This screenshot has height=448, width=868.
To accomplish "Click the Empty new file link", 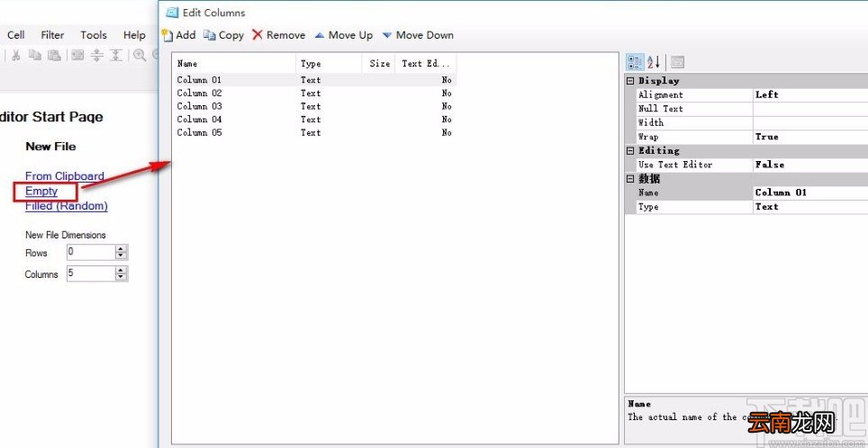I will (41, 191).
